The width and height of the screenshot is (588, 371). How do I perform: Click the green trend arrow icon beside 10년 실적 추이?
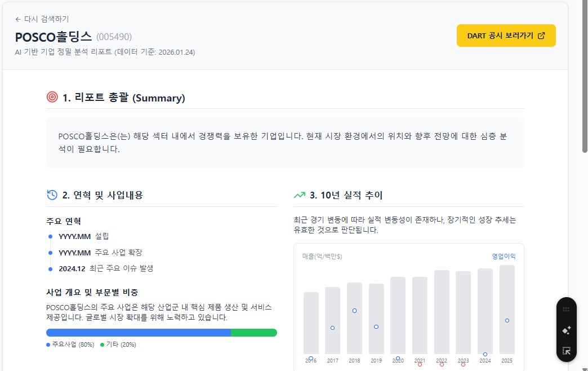click(x=299, y=195)
